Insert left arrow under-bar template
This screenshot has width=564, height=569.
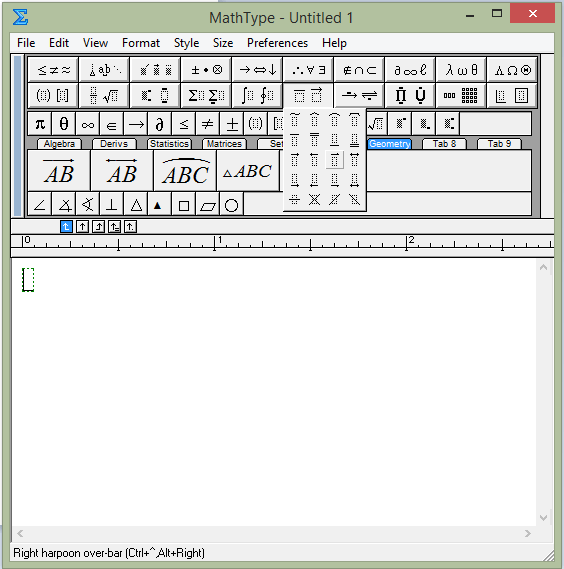click(315, 180)
